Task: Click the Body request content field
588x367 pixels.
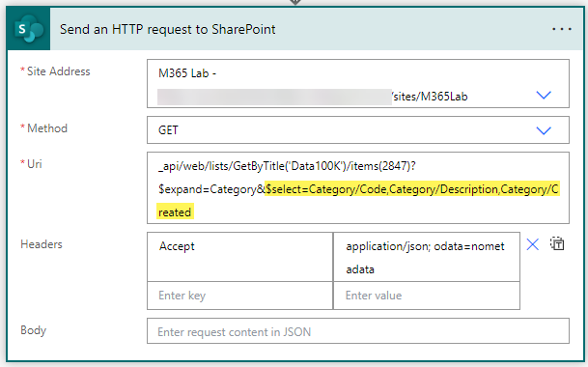Action: pyautogui.click(x=358, y=331)
